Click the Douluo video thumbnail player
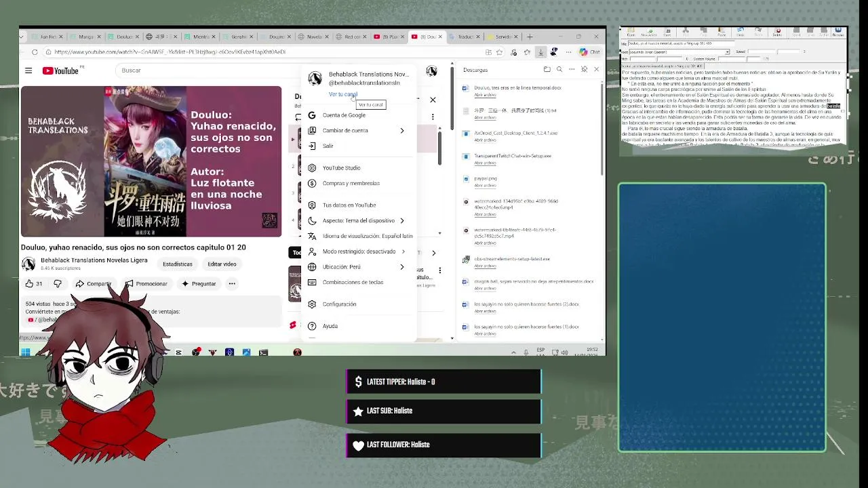868x488 pixels. pyautogui.click(x=151, y=161)
